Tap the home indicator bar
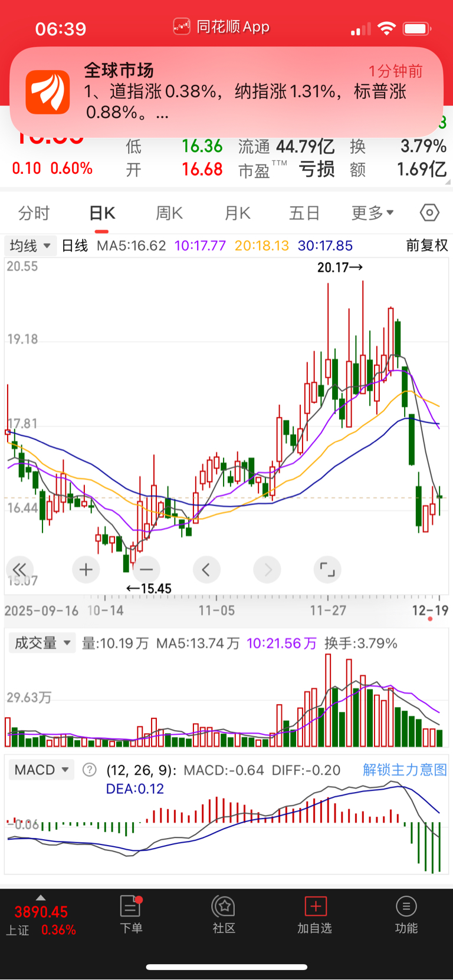 (x=226, y=967)
